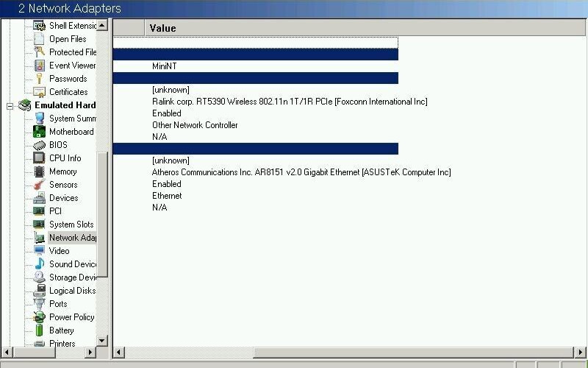Select the Open Files tree item
Screen dimensions: 588x368
68,39
